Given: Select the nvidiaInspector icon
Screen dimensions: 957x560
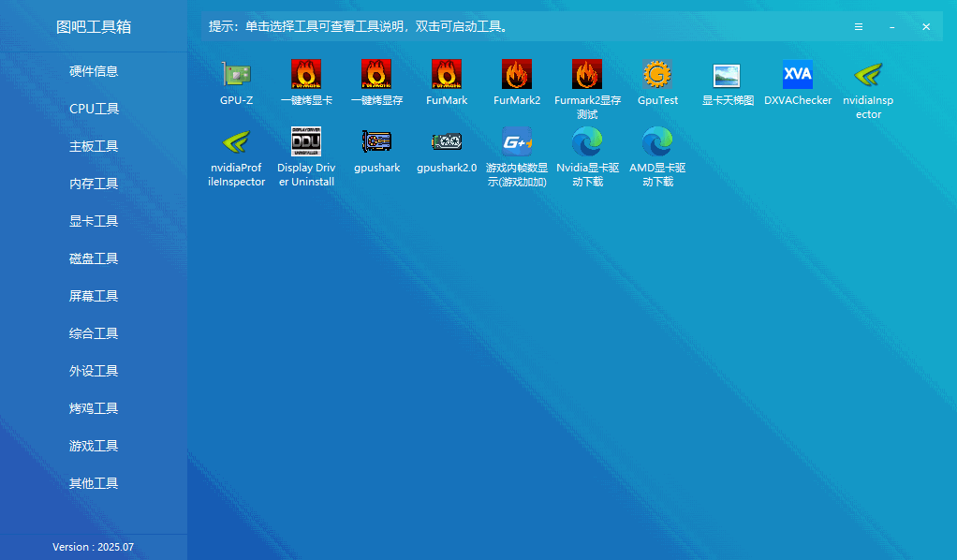Looking at the screenshot, I should coord(868,75).
